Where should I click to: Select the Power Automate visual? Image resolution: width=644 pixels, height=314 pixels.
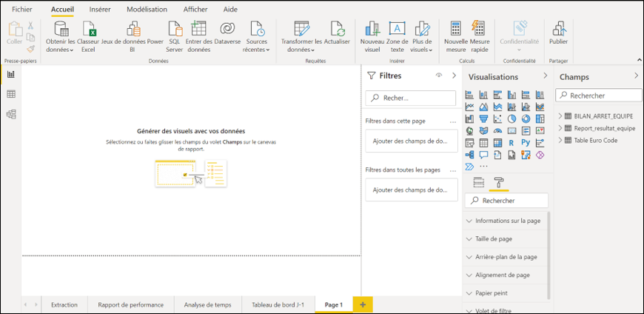coord(469,167)
